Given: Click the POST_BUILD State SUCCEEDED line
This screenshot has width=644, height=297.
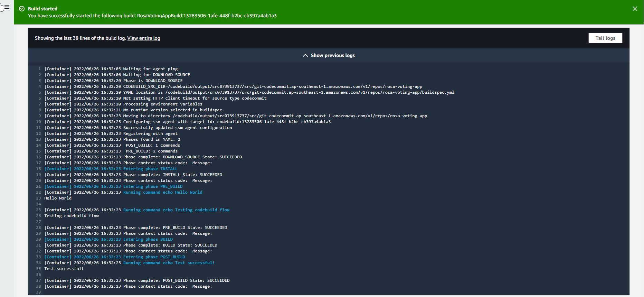Looking at the screenshot, I should pos(137,280).
